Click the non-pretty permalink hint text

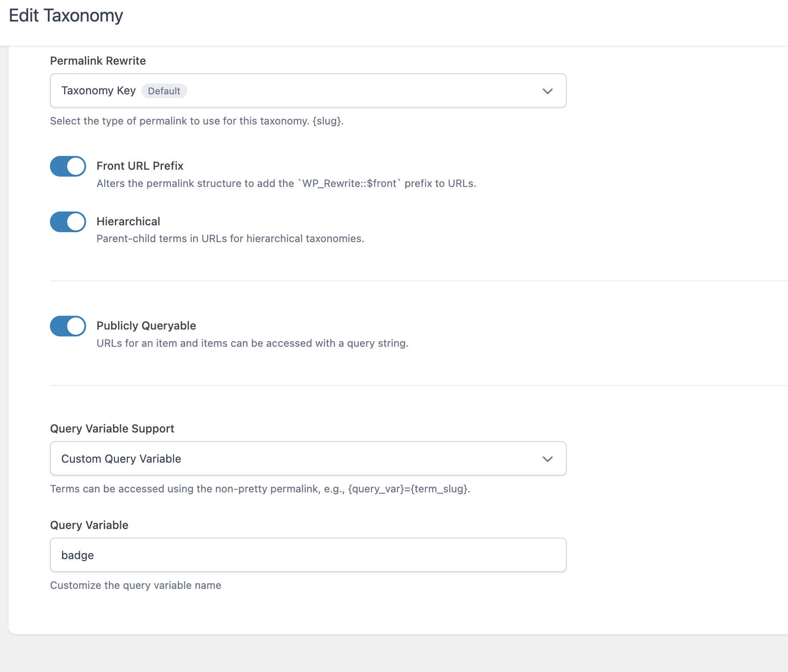pos(260,489)
